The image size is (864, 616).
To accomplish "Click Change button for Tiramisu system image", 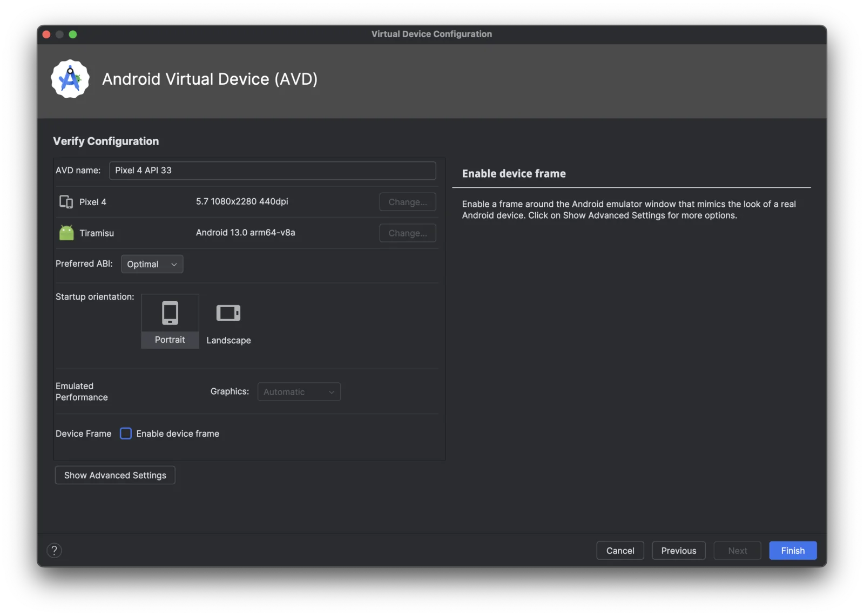I will (x=408, y=233).
